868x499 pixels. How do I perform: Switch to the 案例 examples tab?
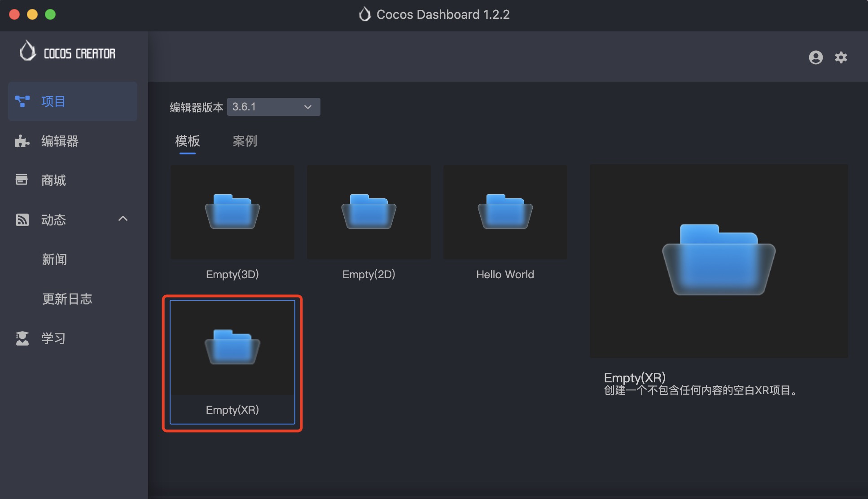tap(245, 141)
